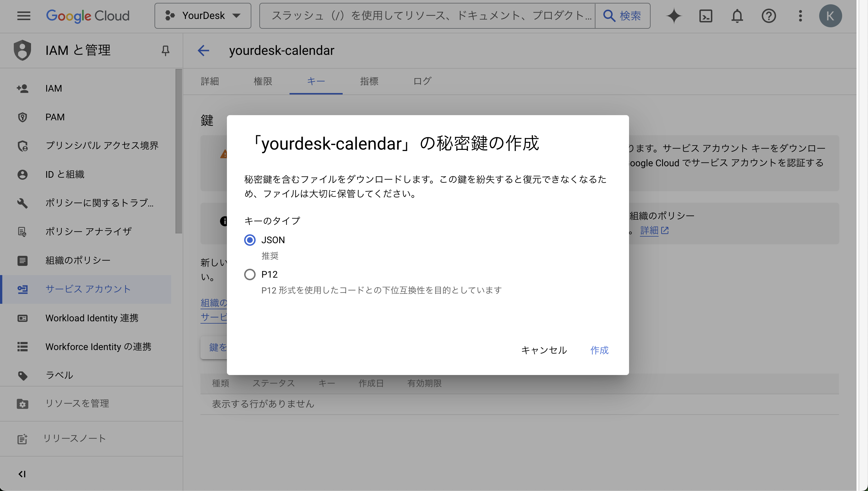Pin the IAM と管理 product
868x491 pixels.
165,51
